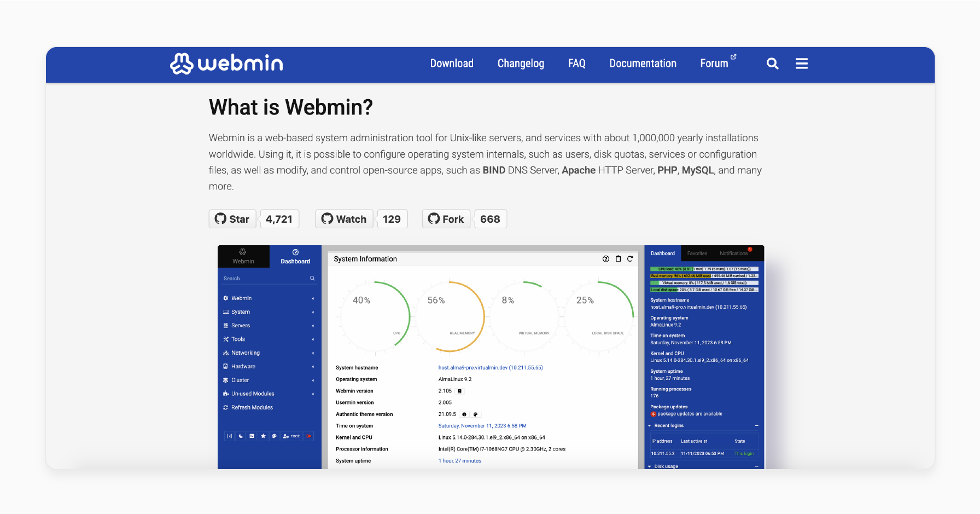Click the GitHub Watch button
Viewport: 980px width, 514px height.
coord(344,219)
